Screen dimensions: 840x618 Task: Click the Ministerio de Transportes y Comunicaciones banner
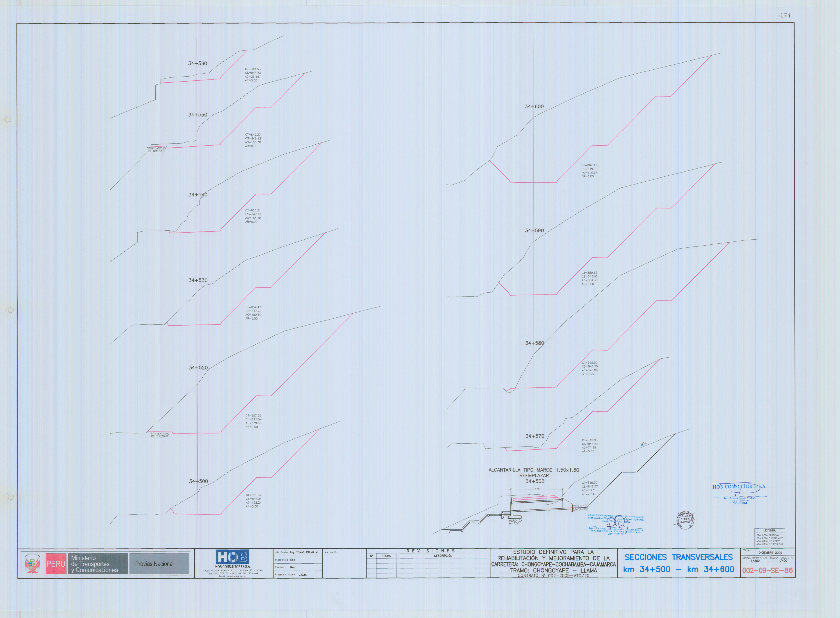pyautogui.click(x=98, y=564)
